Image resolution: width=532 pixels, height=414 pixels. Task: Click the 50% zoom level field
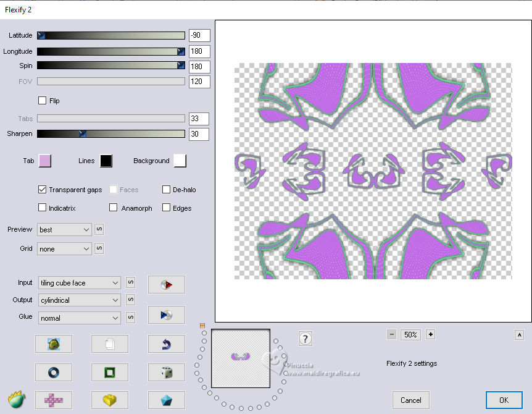[410, 334]
